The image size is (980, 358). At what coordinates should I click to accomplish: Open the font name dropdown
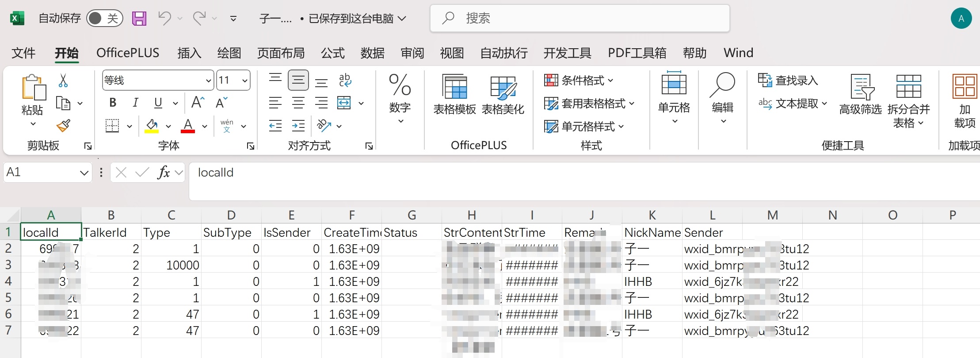208,81
